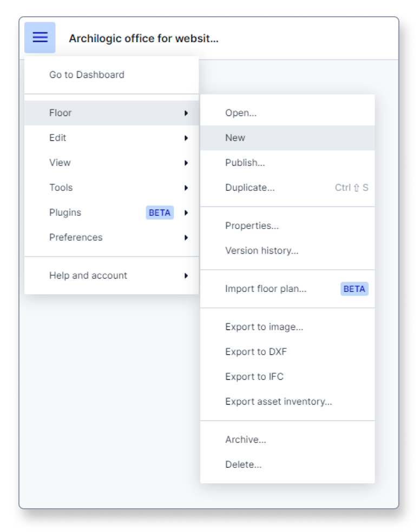
Task: Expand Help and account submenu arrow
Action: (x=186, y=276)
